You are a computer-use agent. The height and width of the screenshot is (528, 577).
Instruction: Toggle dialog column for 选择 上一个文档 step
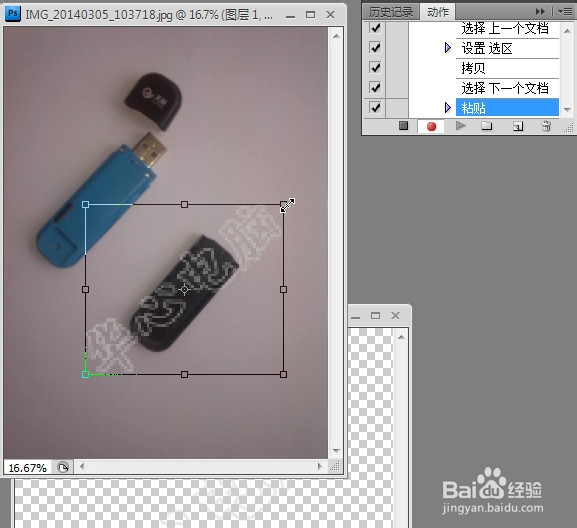click(397, 28)
